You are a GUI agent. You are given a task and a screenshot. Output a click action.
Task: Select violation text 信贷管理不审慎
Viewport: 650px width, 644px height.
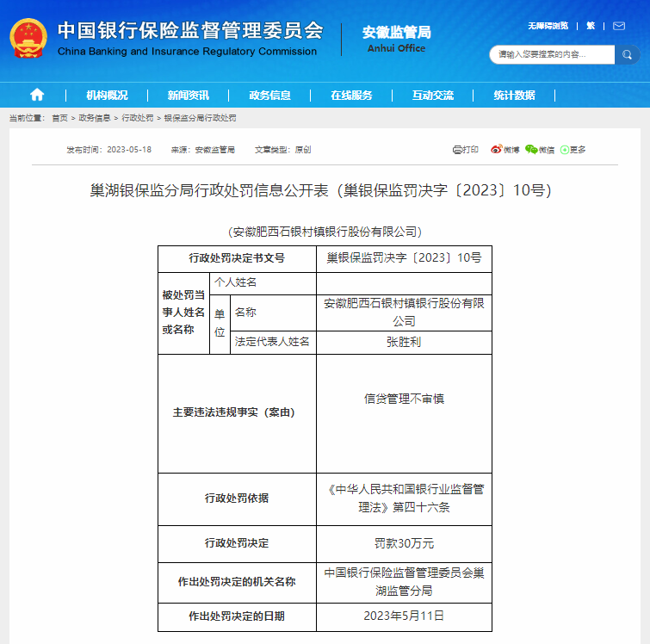coord(404,399)
